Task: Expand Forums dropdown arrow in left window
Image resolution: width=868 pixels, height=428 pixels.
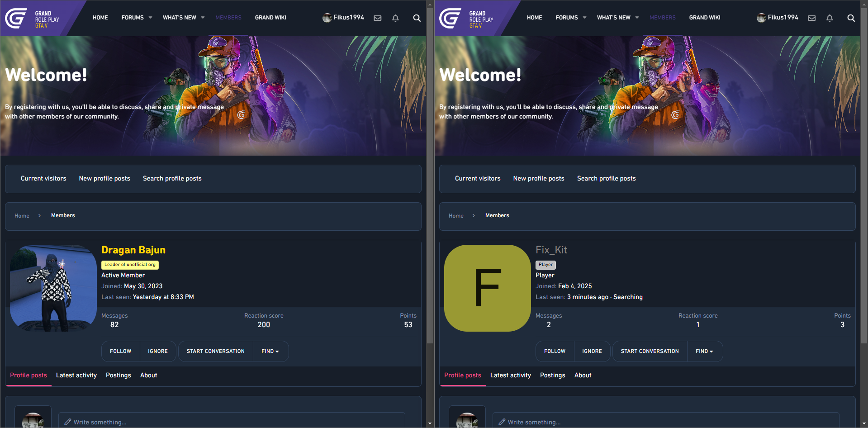Action: pyautogui.click(x=151, y=18)
